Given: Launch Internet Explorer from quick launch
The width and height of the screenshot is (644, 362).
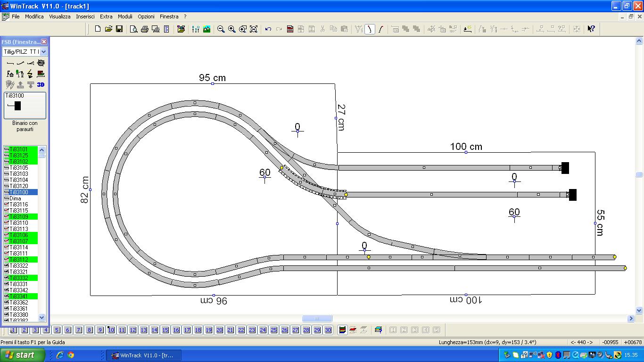Looking at the screenshot, I should click(x=60, y=355).
